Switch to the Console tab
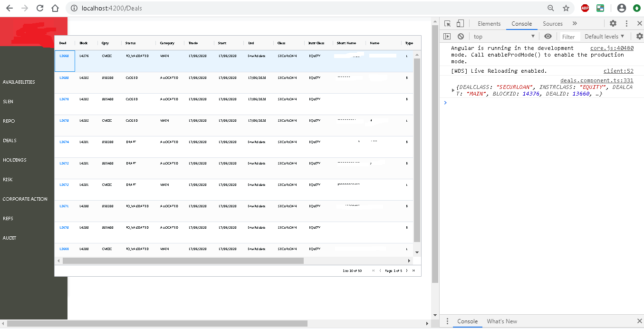The image size is (644, 329). pyautogui.click(x=521, y=23)
